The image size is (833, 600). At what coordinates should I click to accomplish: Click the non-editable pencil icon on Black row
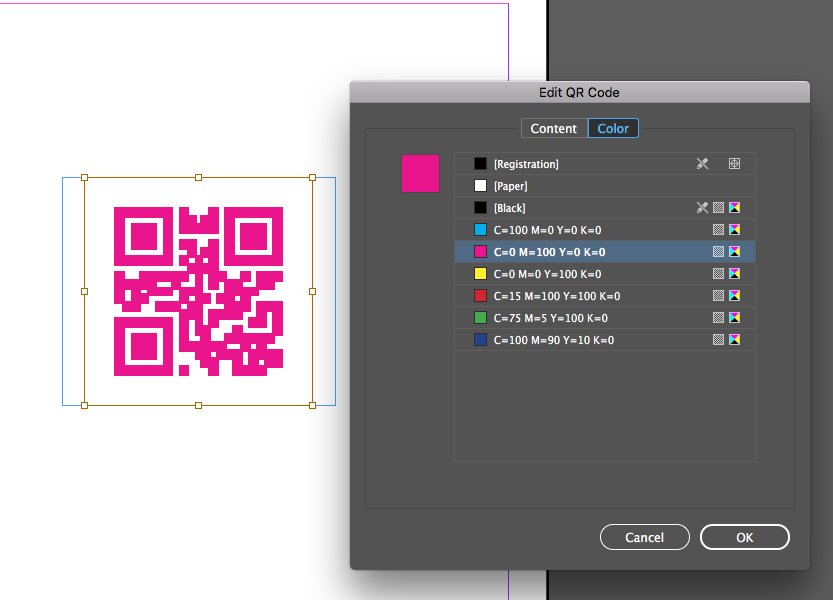[x=702, y=208]
